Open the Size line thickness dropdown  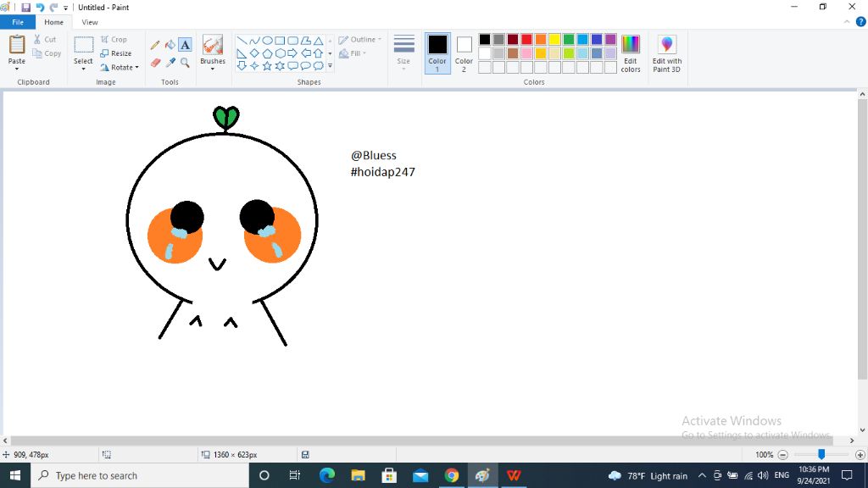click(x=403, y=53)
